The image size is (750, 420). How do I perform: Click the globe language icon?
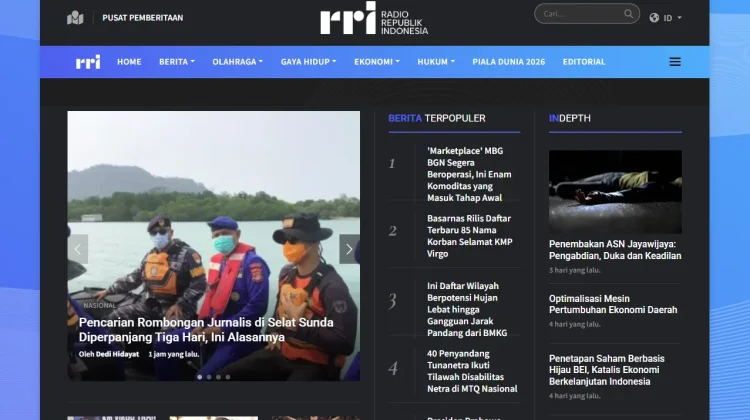(654, 18)
